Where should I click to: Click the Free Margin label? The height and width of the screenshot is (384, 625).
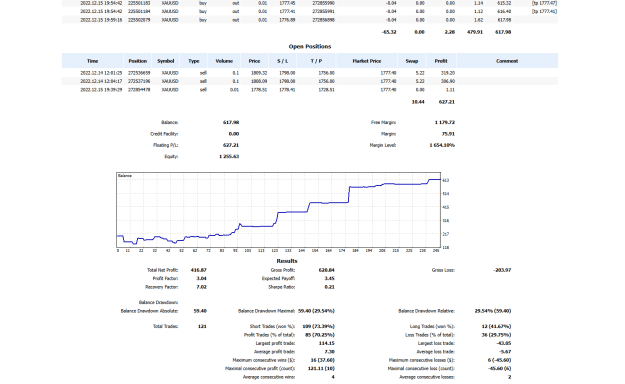point(383,122)
